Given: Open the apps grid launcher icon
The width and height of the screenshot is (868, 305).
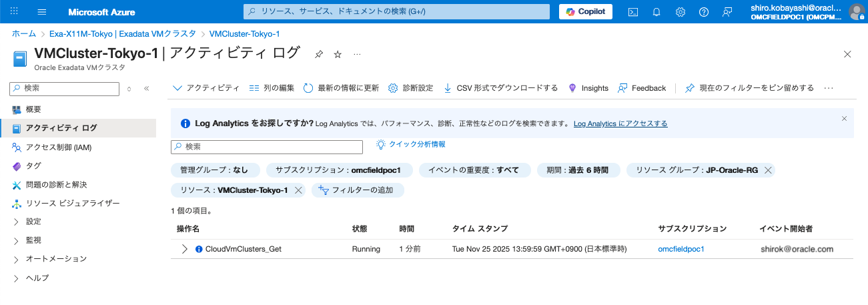Looking at the screenshot, I should tap(15, 12).
